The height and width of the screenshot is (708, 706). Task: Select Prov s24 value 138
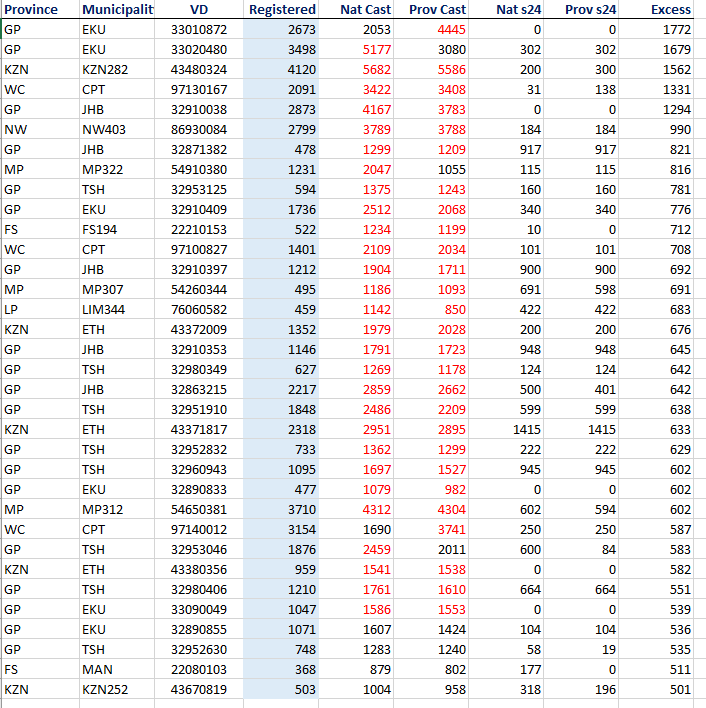point(605,89)
